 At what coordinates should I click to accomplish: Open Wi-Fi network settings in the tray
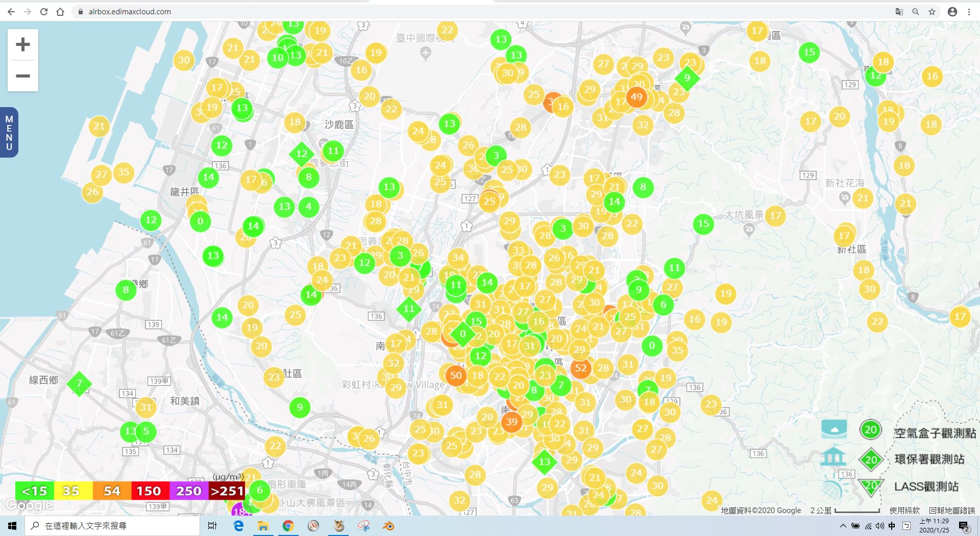point(868,526)
